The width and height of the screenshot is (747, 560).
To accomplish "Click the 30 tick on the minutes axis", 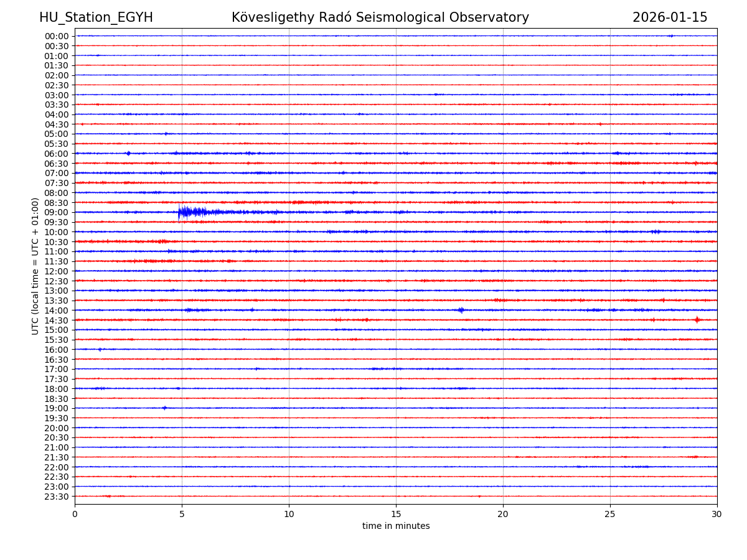I will tap(717, 515).
